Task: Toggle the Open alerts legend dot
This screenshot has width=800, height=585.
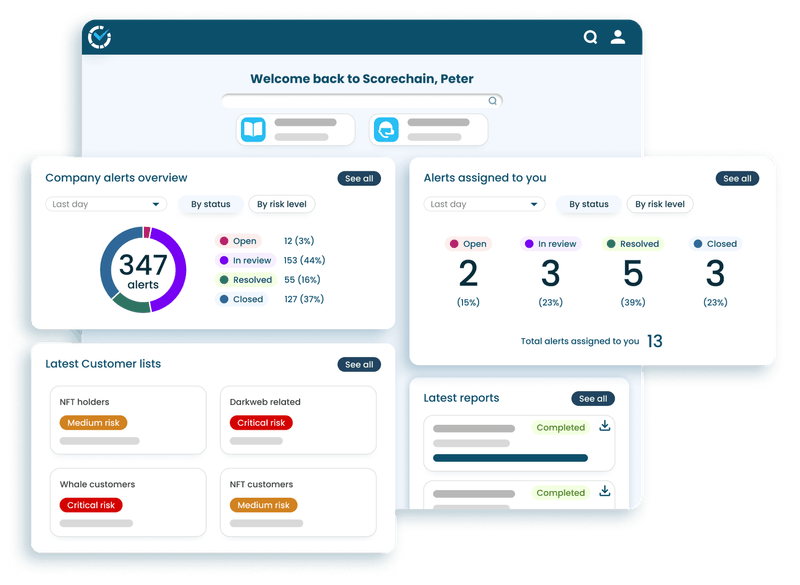Action: 222,241
